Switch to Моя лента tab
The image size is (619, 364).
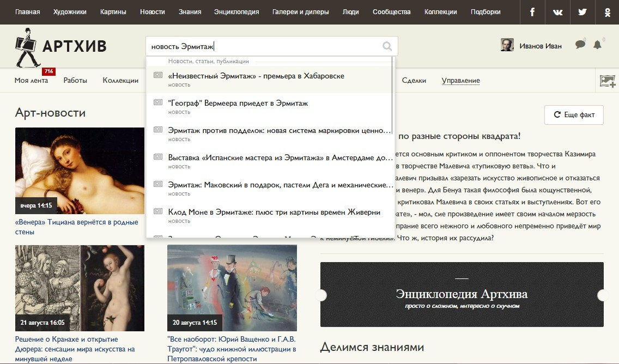31,81
